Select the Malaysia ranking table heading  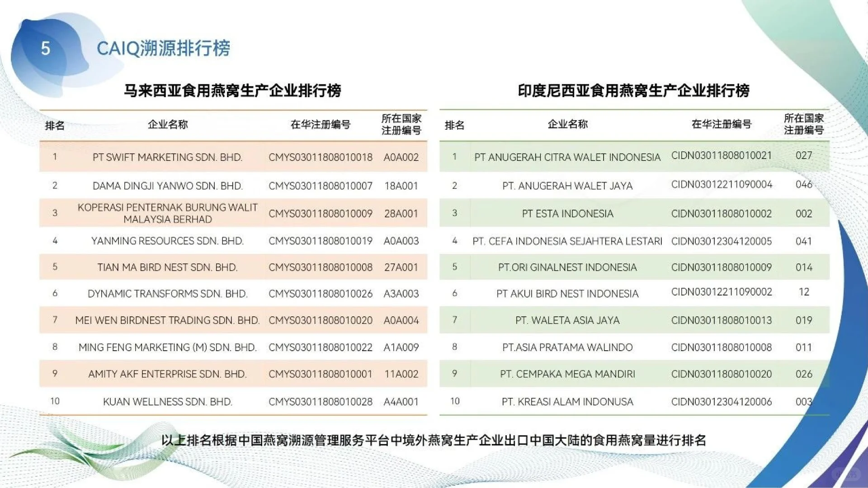pos(232,90)
